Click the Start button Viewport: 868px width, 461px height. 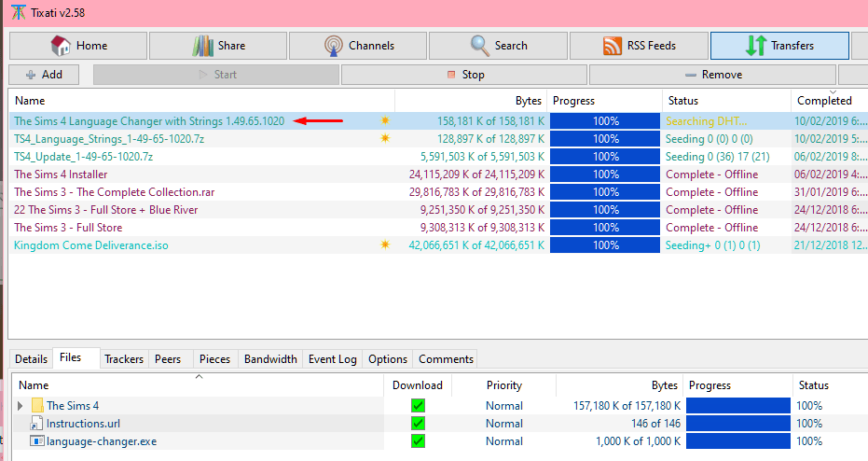pos(216,75)
